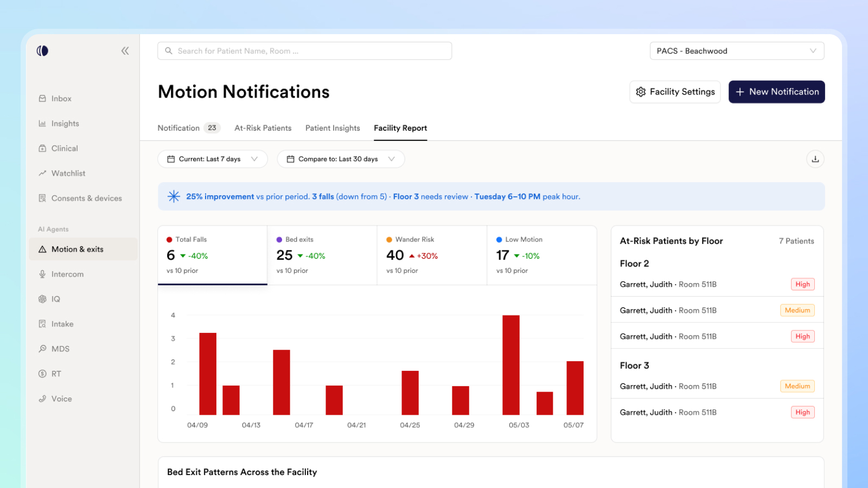This screenshot has height=488, width=868.
Task: Click the Tuesday 6–10 PM peak hour text
Action: (527, 196)
